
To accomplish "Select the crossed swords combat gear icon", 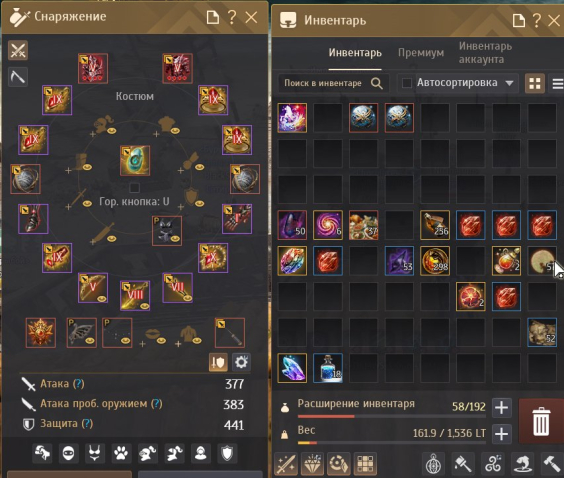I will [x=18, y=50].
